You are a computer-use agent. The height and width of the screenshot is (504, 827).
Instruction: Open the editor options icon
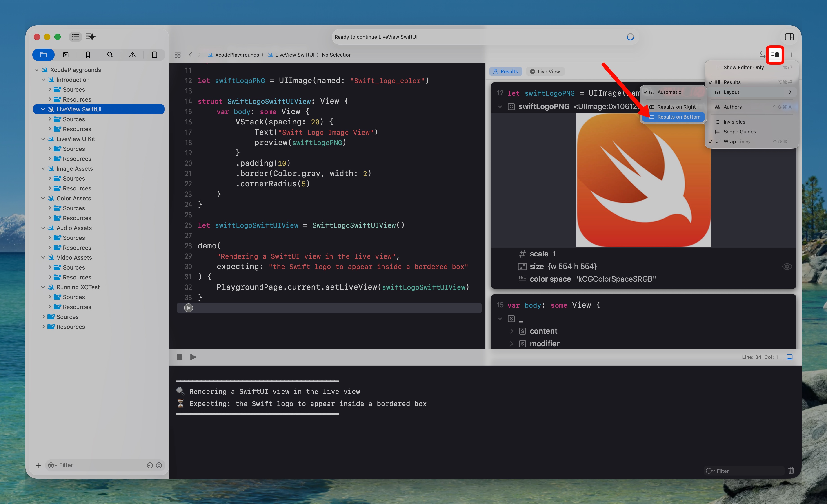coord(775,55)
